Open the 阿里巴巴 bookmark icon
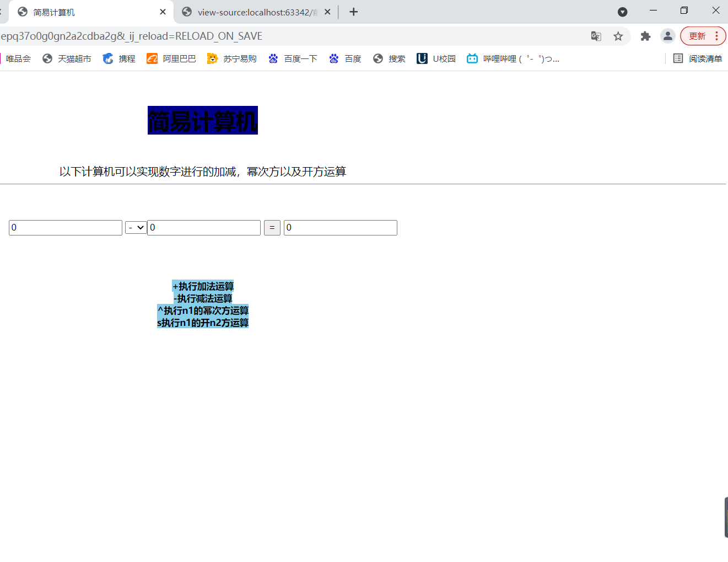Image resolution: width=728 pixels, height=562 pixels. point(152,58)
